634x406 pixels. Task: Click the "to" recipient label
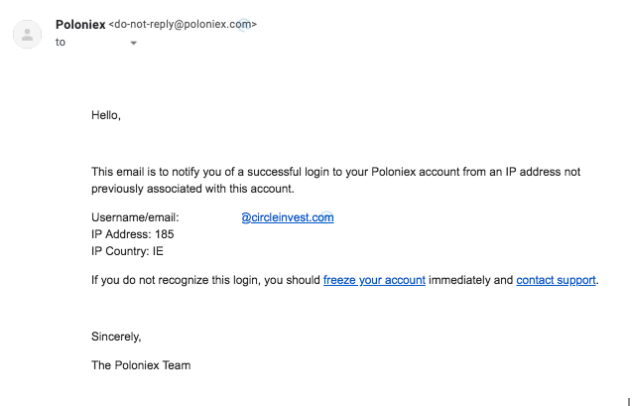click(x=60, y=42)
